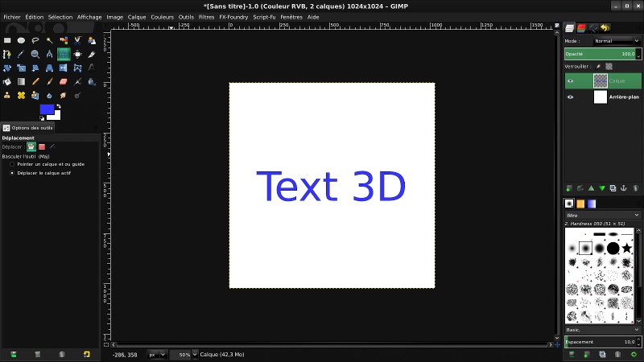
Task: Select the Foreground Select tool
Action: point(92,40)
